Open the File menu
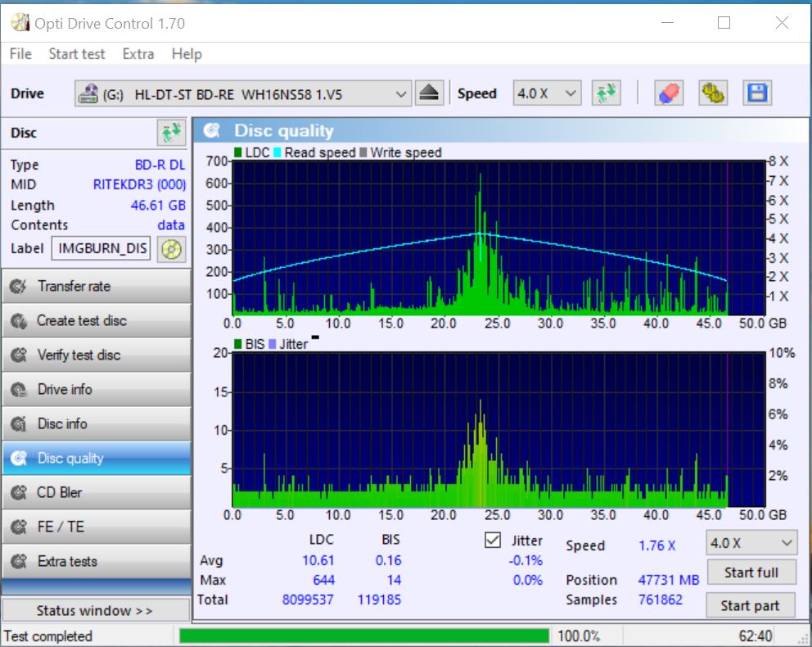 point(20,54)
